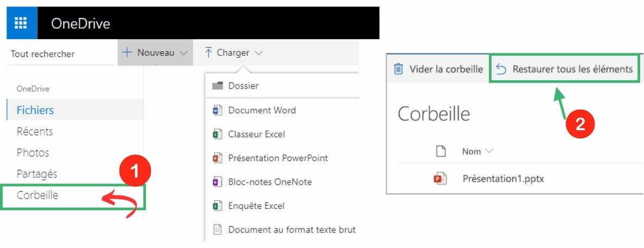
Task: Click Restaurer tous les éléments
Action: coord(564,69)
